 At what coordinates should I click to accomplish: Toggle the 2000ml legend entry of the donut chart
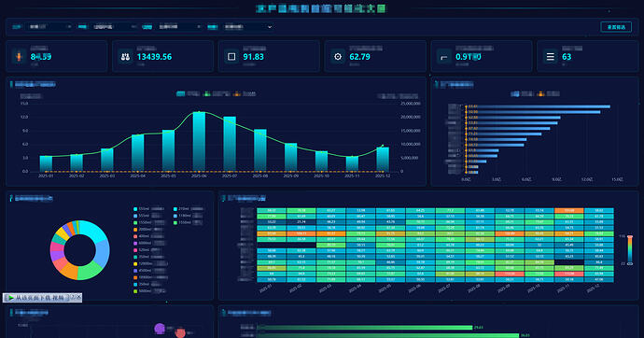point(149,229)
